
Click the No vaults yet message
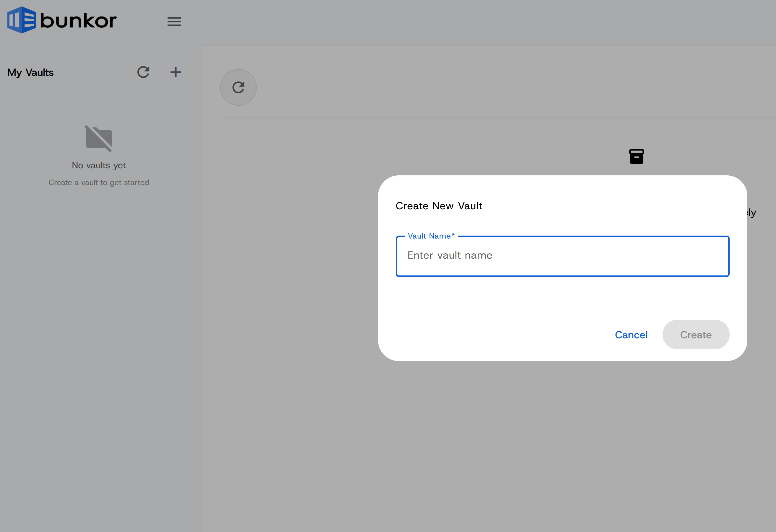click(99, 165)
